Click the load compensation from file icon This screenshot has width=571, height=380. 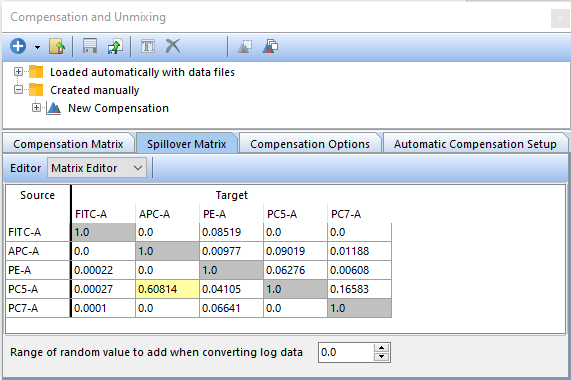57,46
